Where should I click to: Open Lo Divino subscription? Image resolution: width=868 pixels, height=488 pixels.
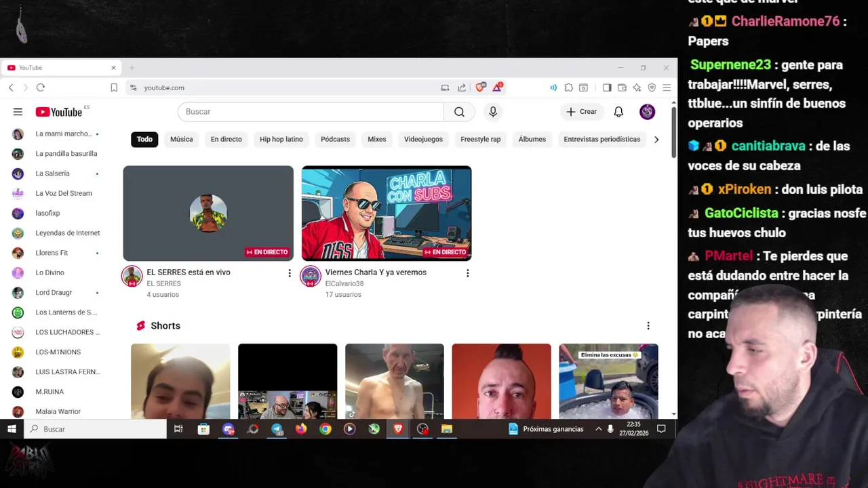point(56,272)
